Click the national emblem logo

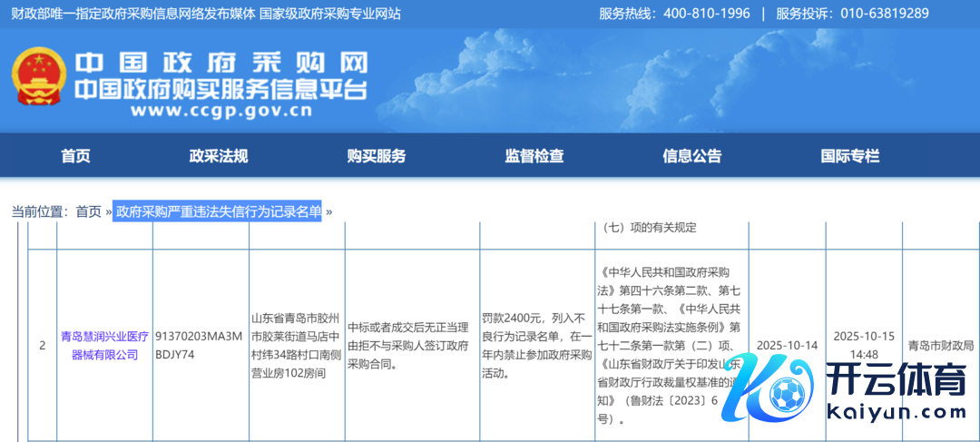pos(38,76)
